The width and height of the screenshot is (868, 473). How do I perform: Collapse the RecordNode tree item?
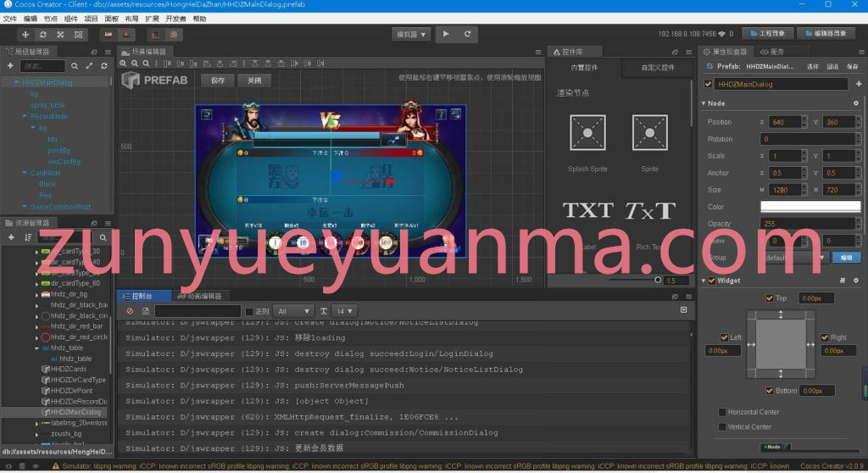click(x=25, y=116)
